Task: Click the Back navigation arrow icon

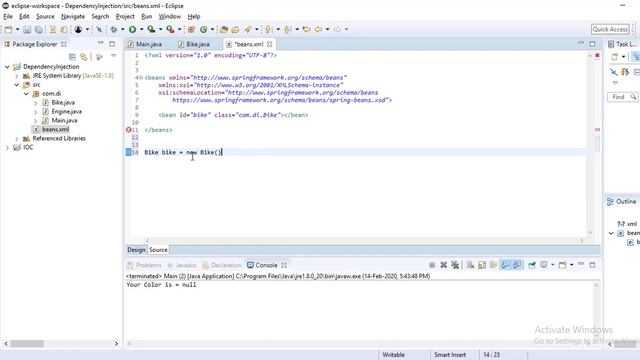Action: click(318, 29)
